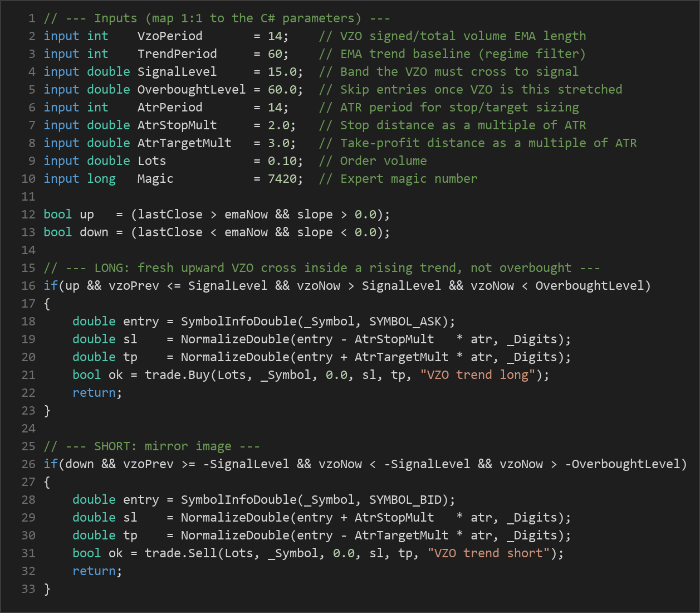
Task: Click line number 14 in the gutter
Action: [x=28, y=250]
